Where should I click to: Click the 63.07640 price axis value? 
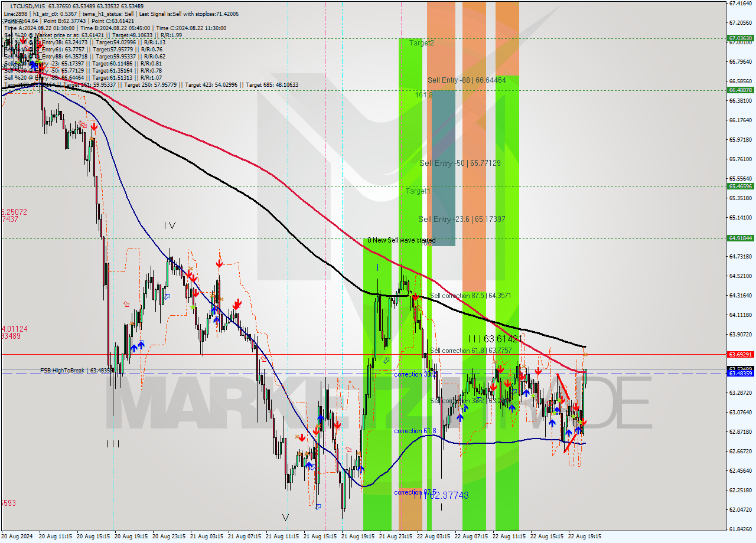[x=740, y=412]
